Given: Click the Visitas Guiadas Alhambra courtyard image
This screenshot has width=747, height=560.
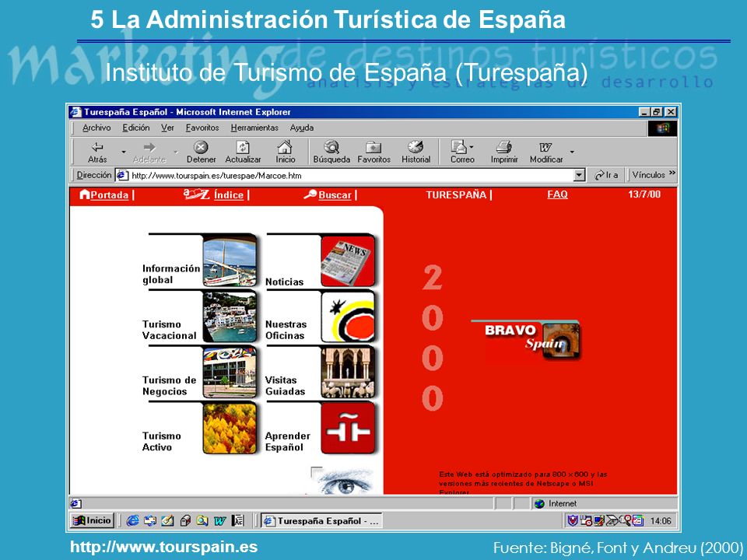Looking at the screenshot, I should [348, 373].
